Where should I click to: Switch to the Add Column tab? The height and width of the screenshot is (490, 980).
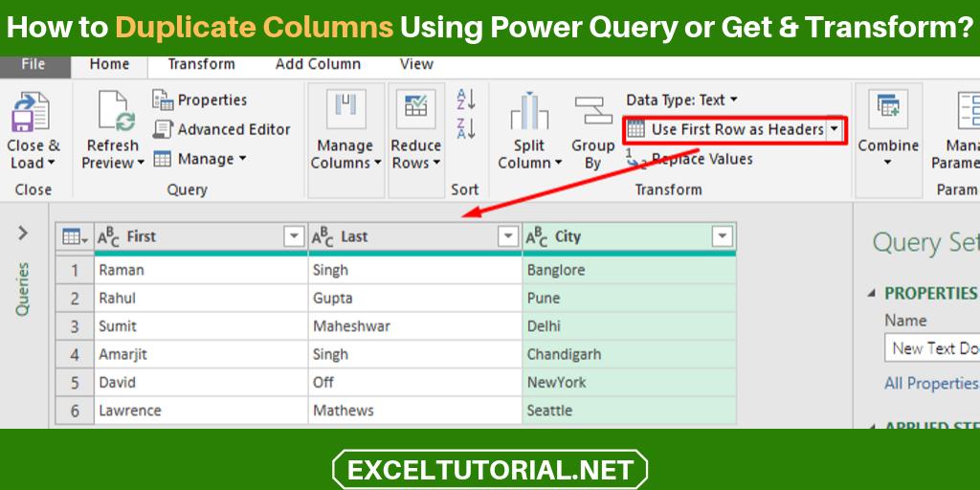point(318,64)
